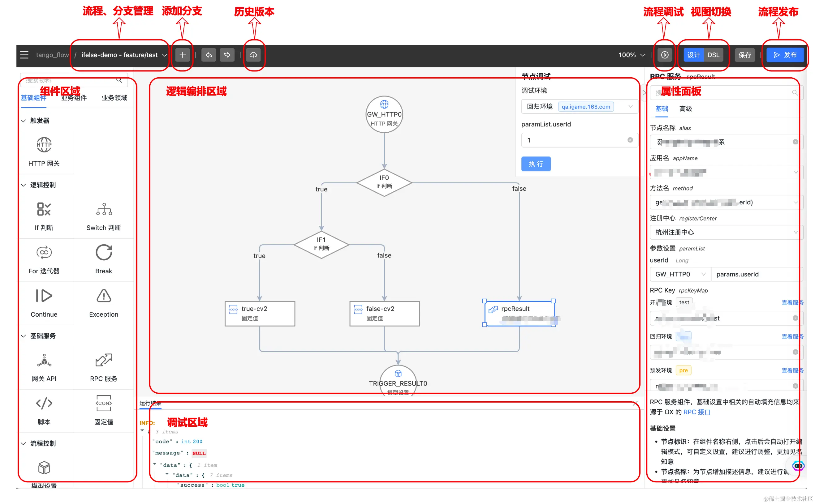This screenshot has width=815, height=504.
Task: Open the GW_HTTP0 source dropdown for userId
Action: pyautogui.click(x=680, y=274)
